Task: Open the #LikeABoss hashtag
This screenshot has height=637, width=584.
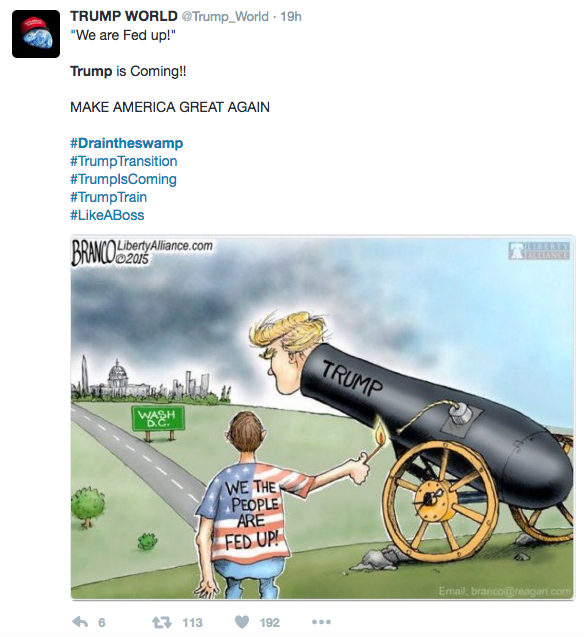Action: click(107, 215)
